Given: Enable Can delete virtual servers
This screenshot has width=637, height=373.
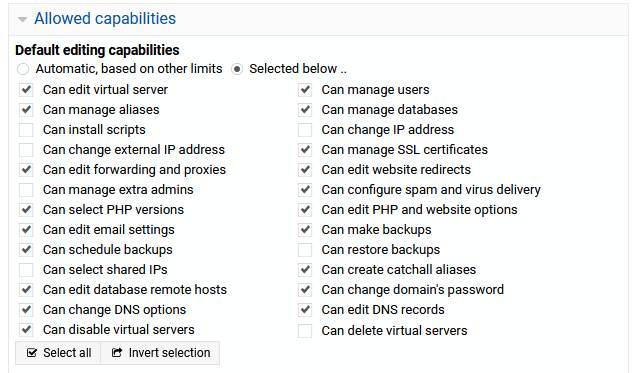Looking at the screenshot, I should [305, 331].
